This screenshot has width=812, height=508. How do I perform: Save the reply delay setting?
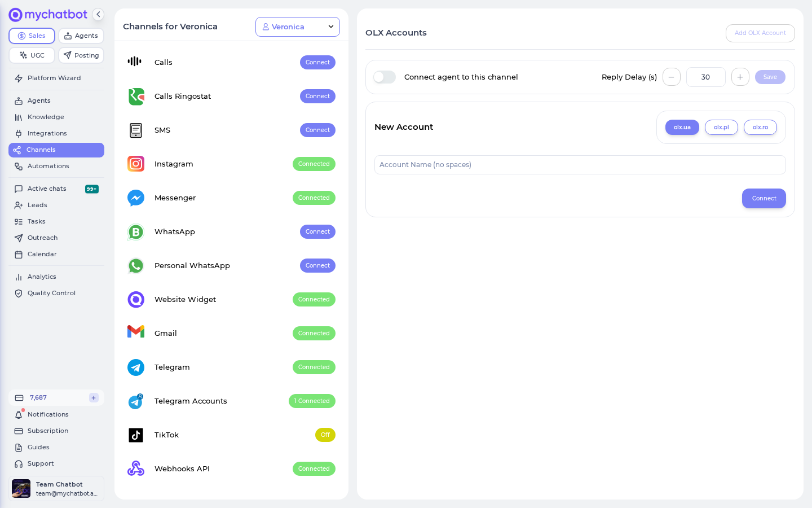tap(770, 77)
